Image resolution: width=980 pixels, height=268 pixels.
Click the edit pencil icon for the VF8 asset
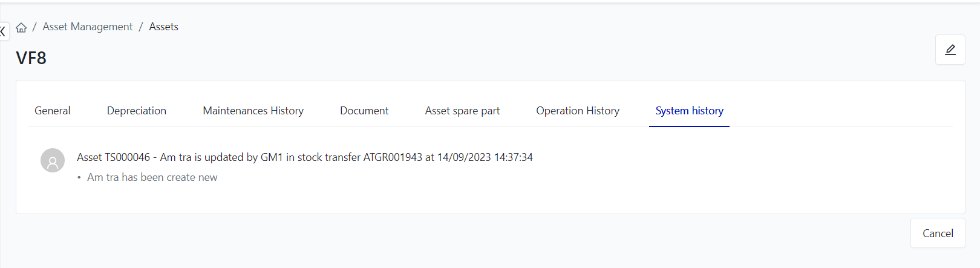point(950,50)
